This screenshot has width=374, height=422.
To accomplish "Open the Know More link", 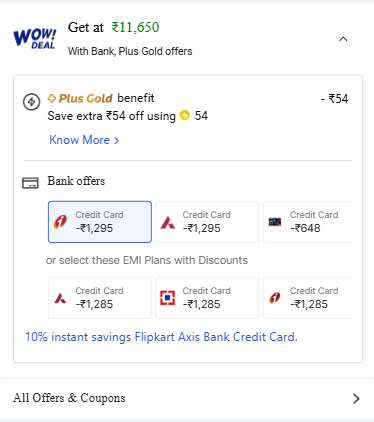I will [x=84, y=140].
